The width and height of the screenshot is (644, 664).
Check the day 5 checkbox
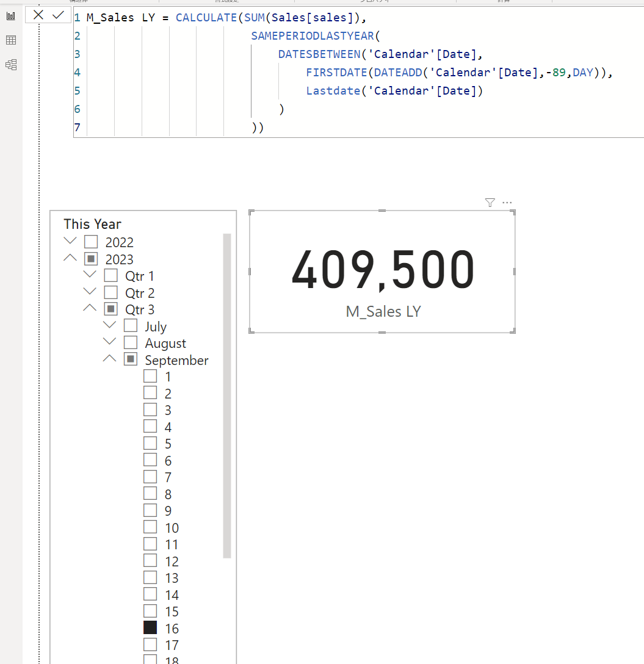pyautogui.click(x=150, y=443)
